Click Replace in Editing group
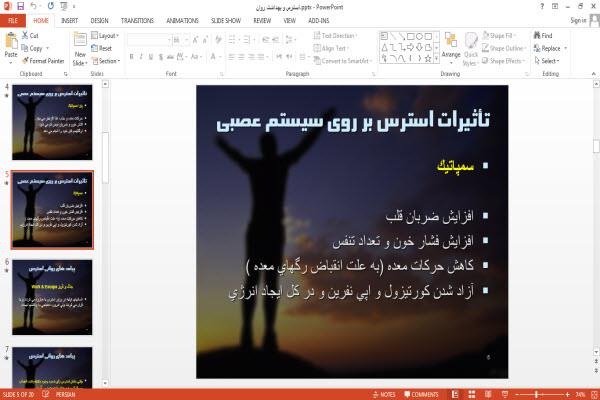Viewport: 600px width, 400px height. coord(550,48)
